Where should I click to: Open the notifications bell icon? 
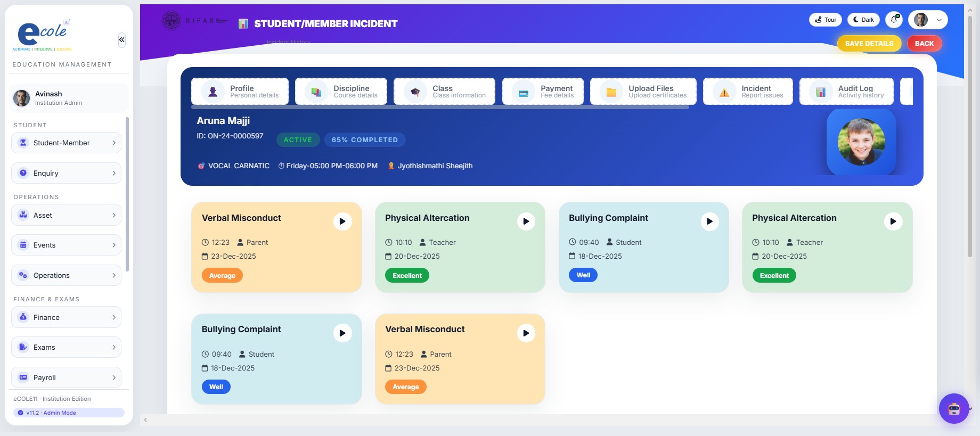pyautogui.click(x=894, y=20)
